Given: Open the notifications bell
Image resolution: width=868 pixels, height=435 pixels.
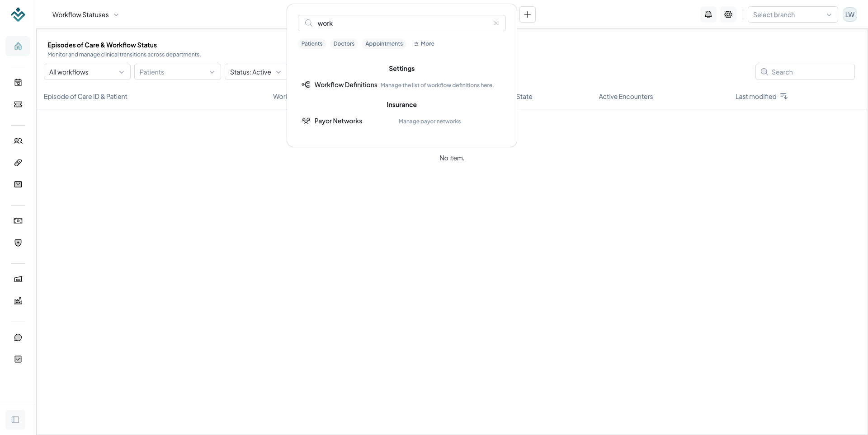Looking at the screenshot, I should click(x=708, y=14).
